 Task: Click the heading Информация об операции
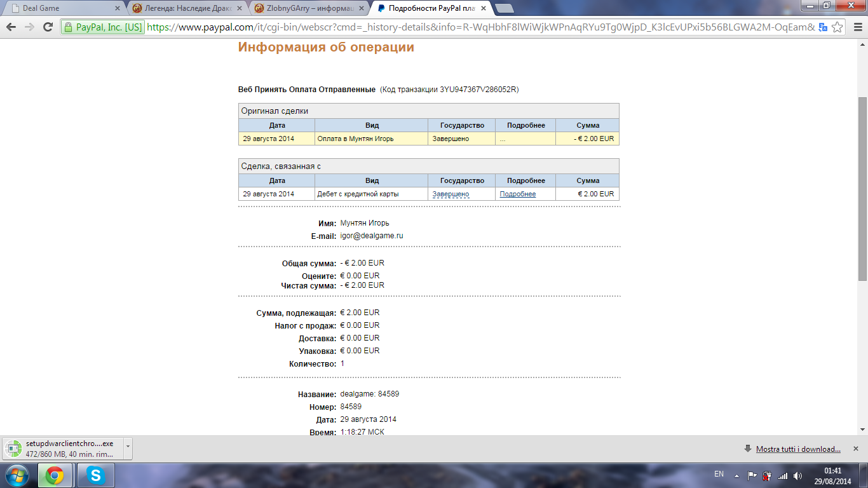click(x=326, y=47)
